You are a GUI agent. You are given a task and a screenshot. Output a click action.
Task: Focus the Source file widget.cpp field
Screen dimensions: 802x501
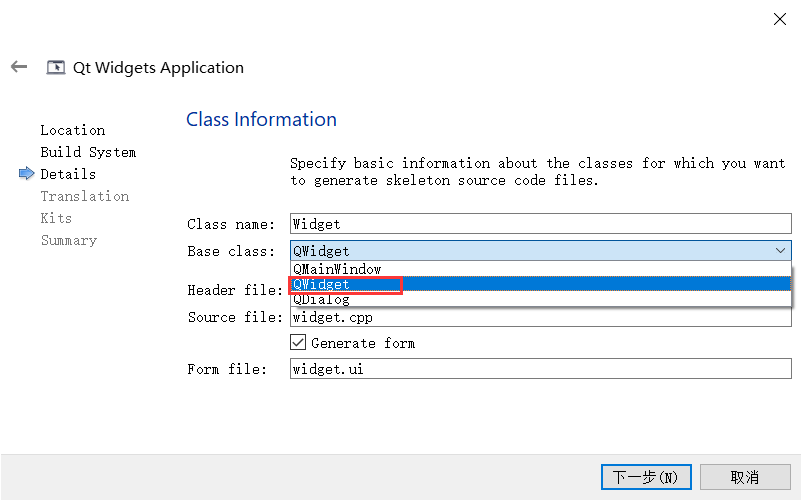coord(541,317)
